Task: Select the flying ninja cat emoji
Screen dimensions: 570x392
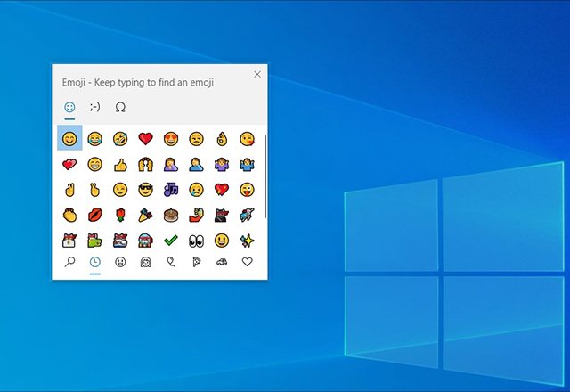Action: click(x=248, y=215)
